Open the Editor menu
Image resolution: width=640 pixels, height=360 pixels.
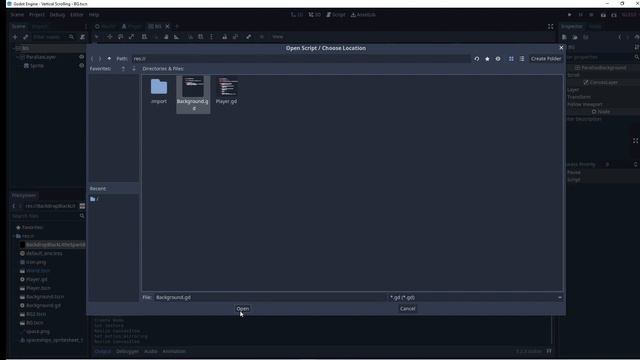point(76,15)
